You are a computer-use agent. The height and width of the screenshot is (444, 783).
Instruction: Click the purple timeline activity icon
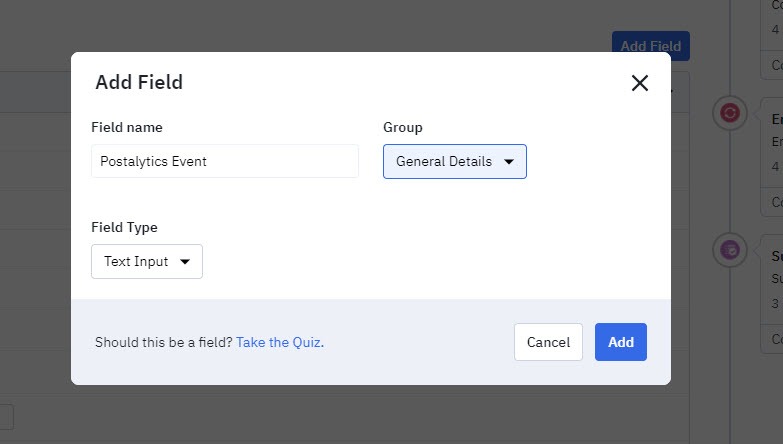[730, 250]
